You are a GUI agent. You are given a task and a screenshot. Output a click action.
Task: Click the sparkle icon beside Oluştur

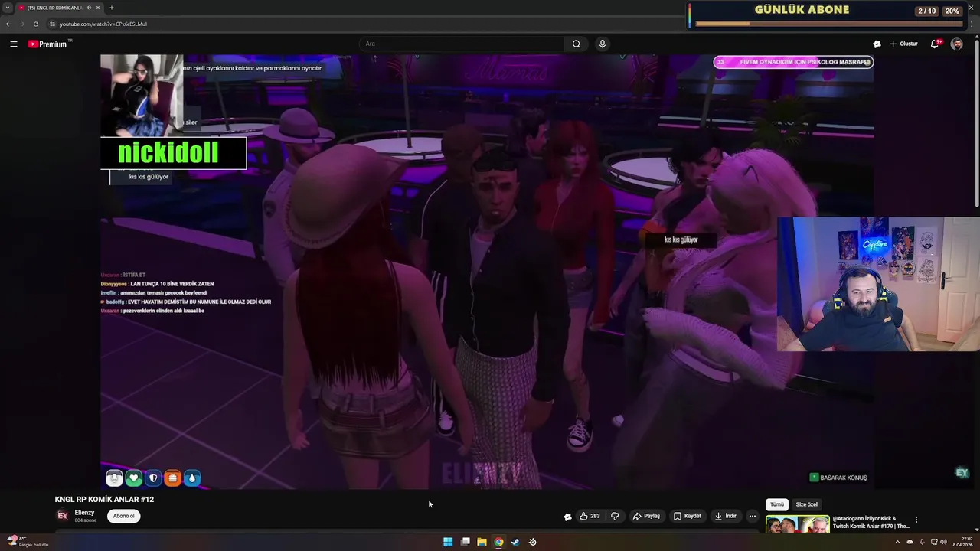[x=877, y=44]
